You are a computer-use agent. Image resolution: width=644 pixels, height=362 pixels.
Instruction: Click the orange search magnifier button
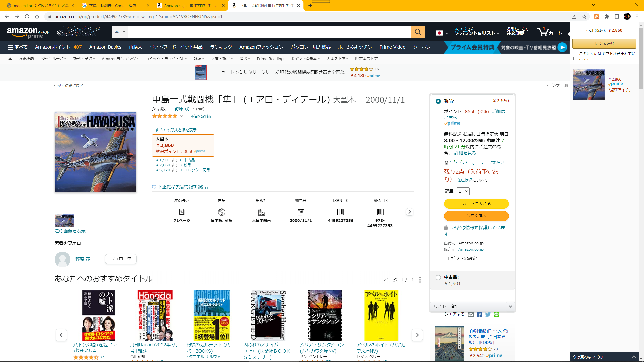click(x=418, y=32)
